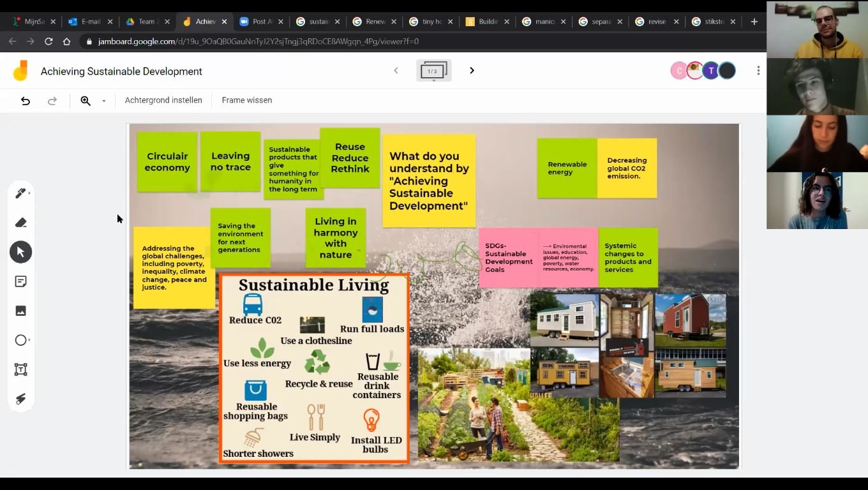This screenshot has width=868, height=490.
Task: Go to the next frame arrow
Action: pyautogui.click(x=472, y=71)
